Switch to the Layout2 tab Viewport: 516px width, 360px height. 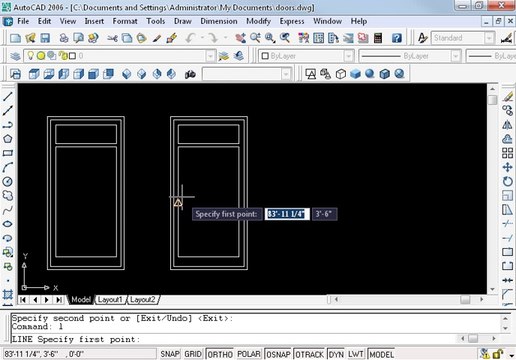pos(142,300)
